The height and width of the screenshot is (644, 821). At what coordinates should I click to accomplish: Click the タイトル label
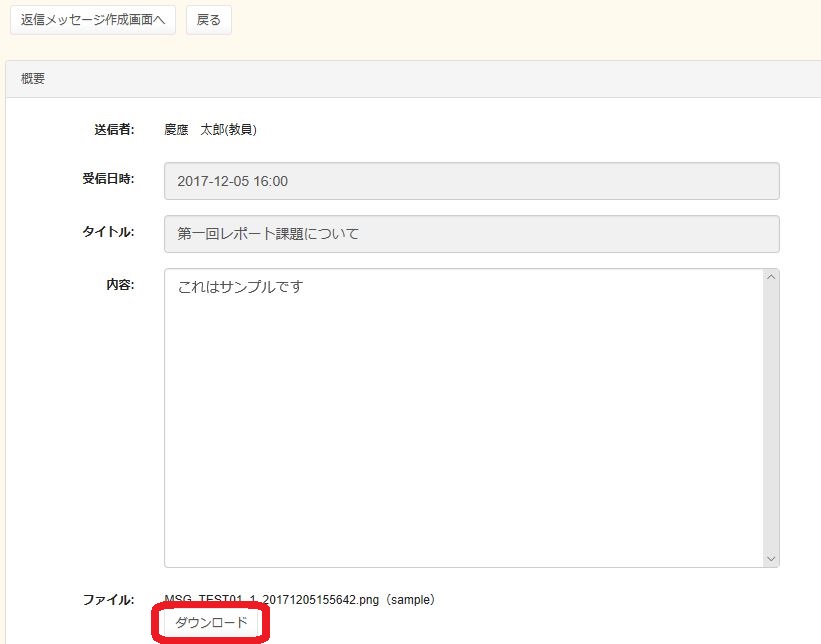click(x=108, y=232)
